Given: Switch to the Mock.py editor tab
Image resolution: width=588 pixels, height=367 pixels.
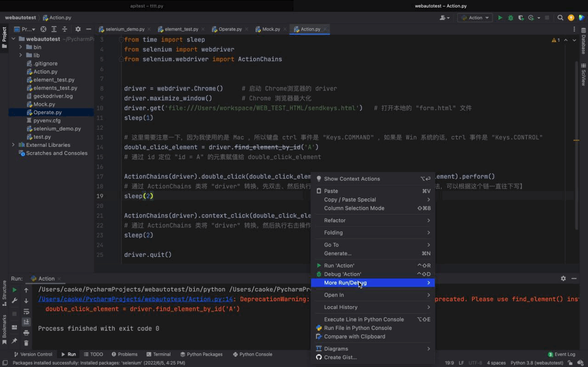Looking at the screenshot, I should (271, 29).
